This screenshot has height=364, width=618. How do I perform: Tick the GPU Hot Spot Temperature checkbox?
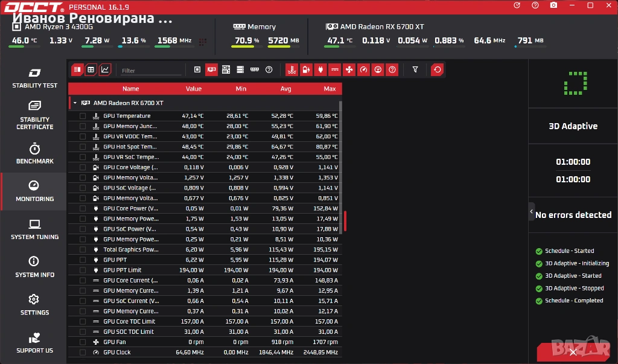(x=82, y=147)
